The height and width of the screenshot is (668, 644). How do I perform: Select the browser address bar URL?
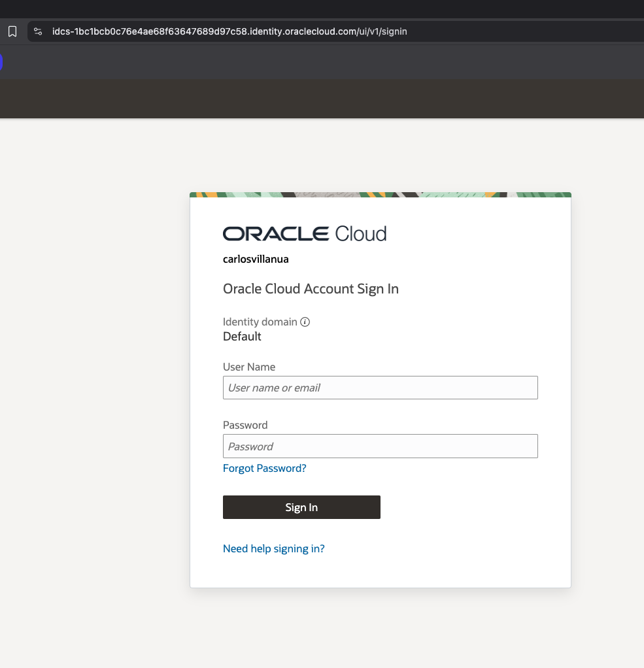[x=229, y=31]
